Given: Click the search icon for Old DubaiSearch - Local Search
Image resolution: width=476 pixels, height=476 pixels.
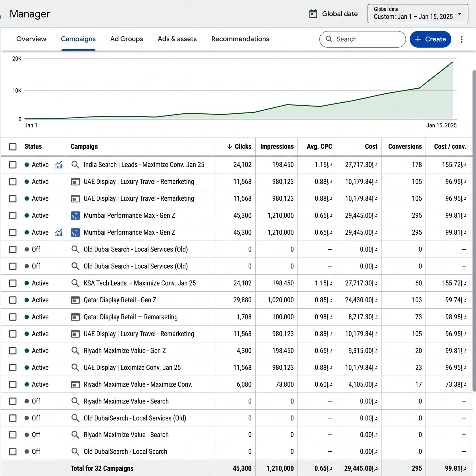Looking at the screenshot, I should tap(75, 451).
